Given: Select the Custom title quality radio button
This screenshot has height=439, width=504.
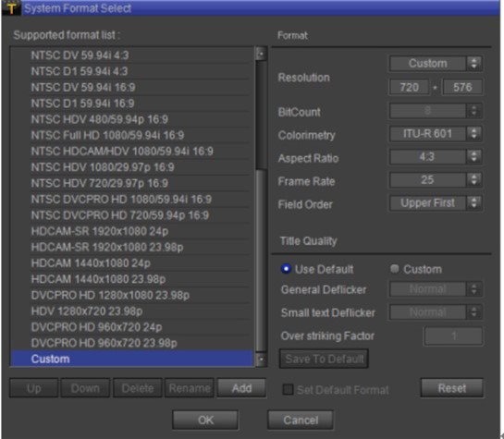Looking at the screenshot, I should (x=394, y=269).
